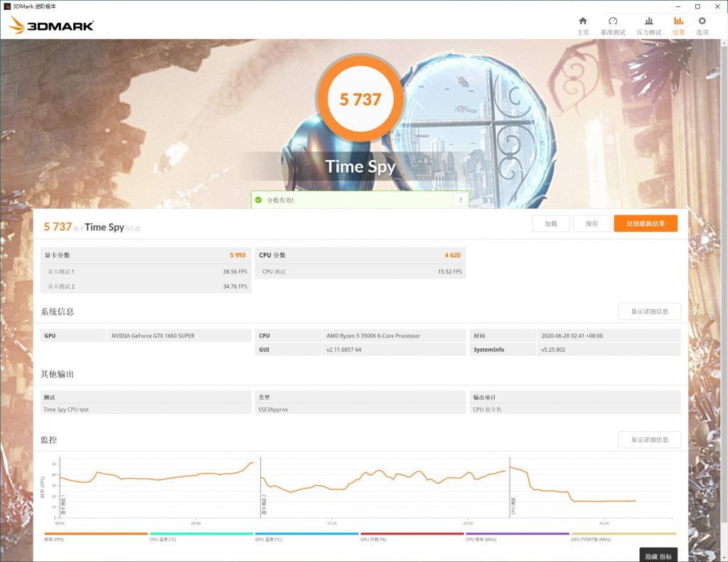Toggle the GPU 负载 (%) legend series
Image resolution: width=728 pixels, height=562 pixels.
(412, 536)
